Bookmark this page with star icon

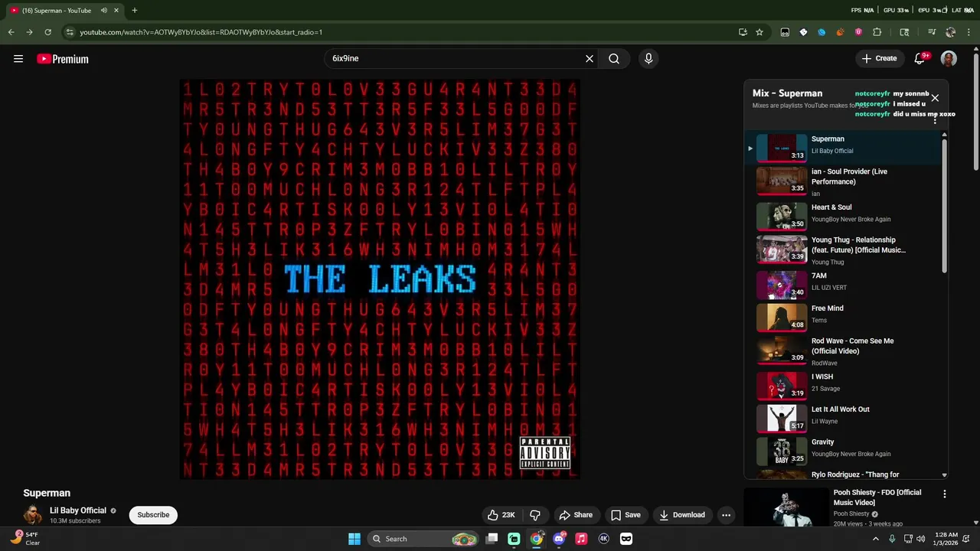pyautogui.click(x=759, y=32)
